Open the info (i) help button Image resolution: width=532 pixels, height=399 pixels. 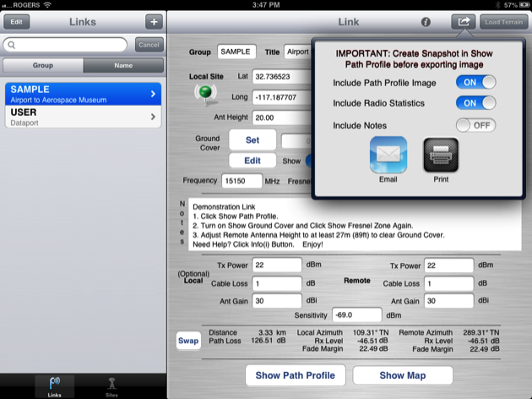tap(426, 22)
